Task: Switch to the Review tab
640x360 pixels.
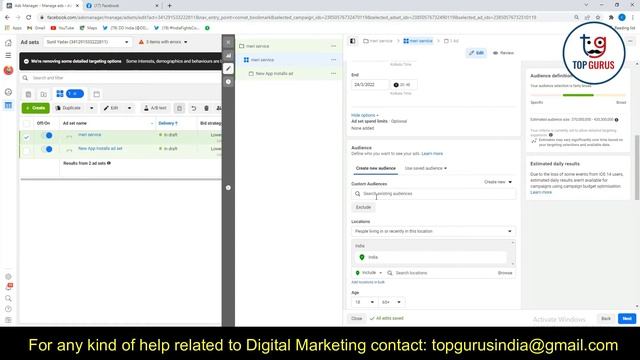Action: tap(503, 53)
